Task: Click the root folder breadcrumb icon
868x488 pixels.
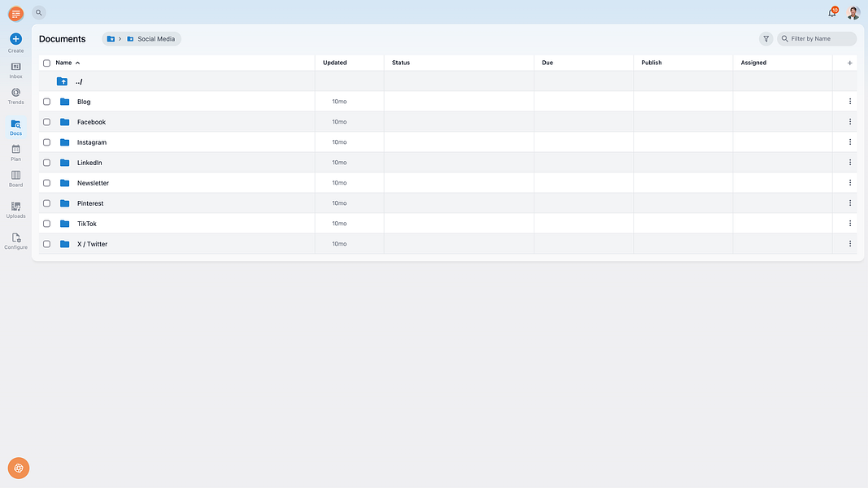Action: pyautogui.click(x=111, y=39)
